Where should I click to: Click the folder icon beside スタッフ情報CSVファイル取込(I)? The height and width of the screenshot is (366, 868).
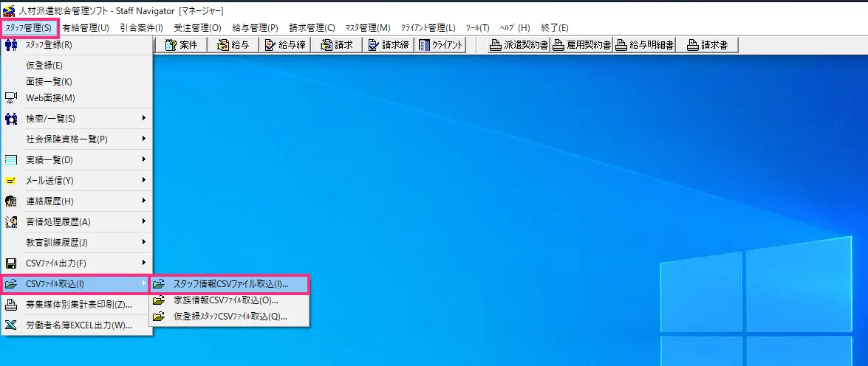click(159, 284)
